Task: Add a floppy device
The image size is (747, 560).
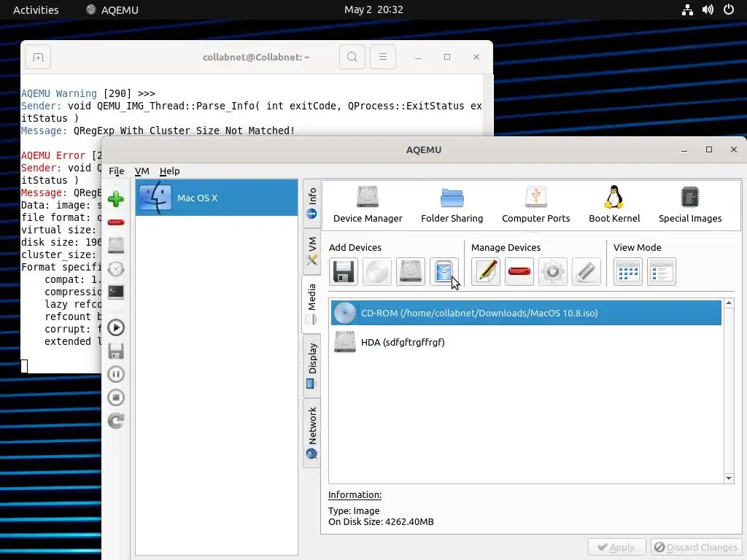Action: coord(343,272)
